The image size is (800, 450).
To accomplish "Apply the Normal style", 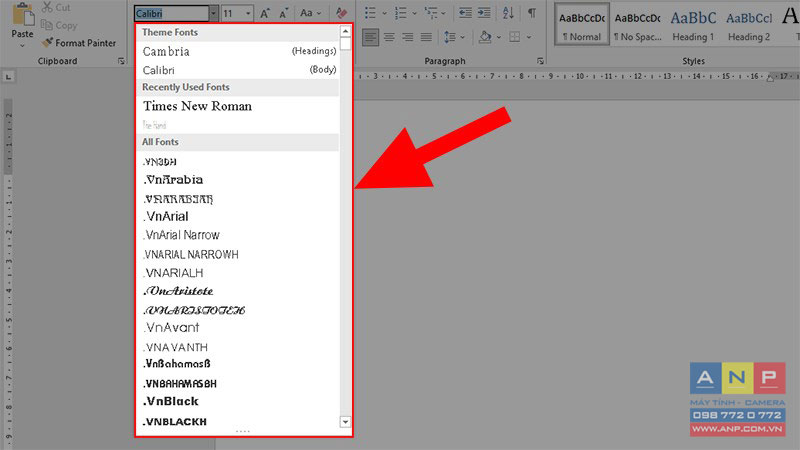I will click(x=582, y=24).
